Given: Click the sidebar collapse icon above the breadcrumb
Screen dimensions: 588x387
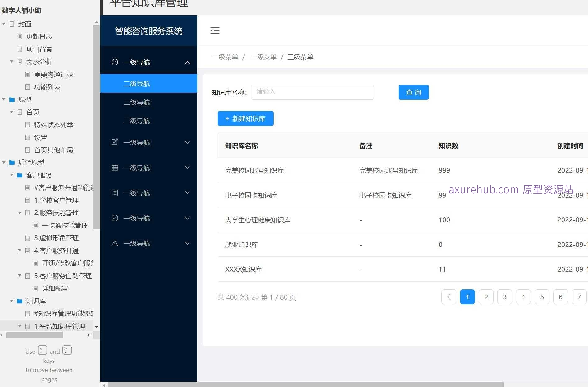Looking at the screenshot, I should [x=215, y=30].
